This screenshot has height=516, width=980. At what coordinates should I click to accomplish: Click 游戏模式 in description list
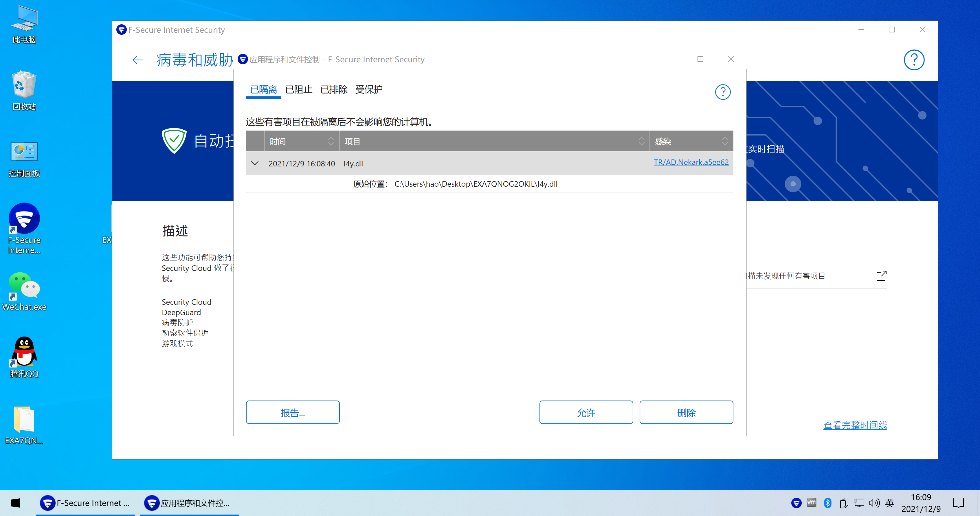pos(177,343)
